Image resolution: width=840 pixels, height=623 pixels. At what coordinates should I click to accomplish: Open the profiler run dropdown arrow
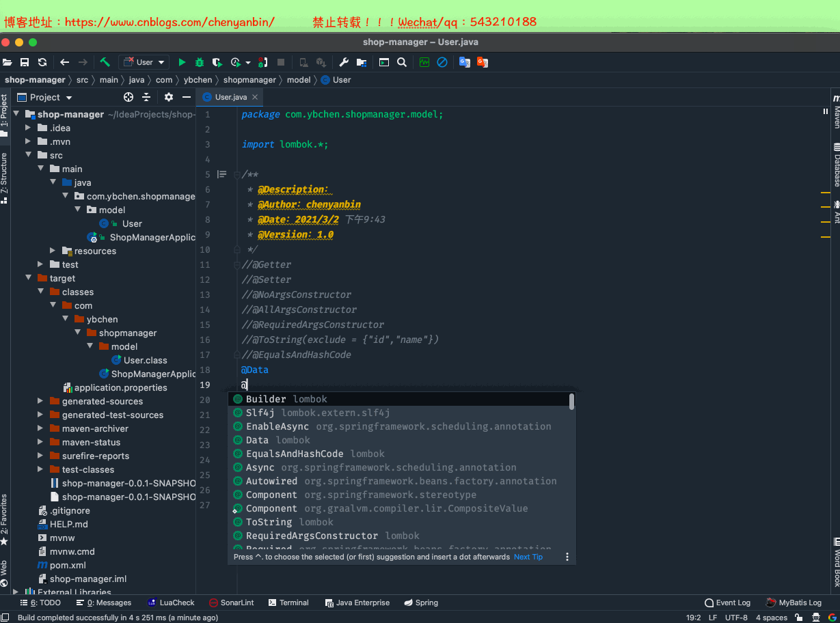248,63
